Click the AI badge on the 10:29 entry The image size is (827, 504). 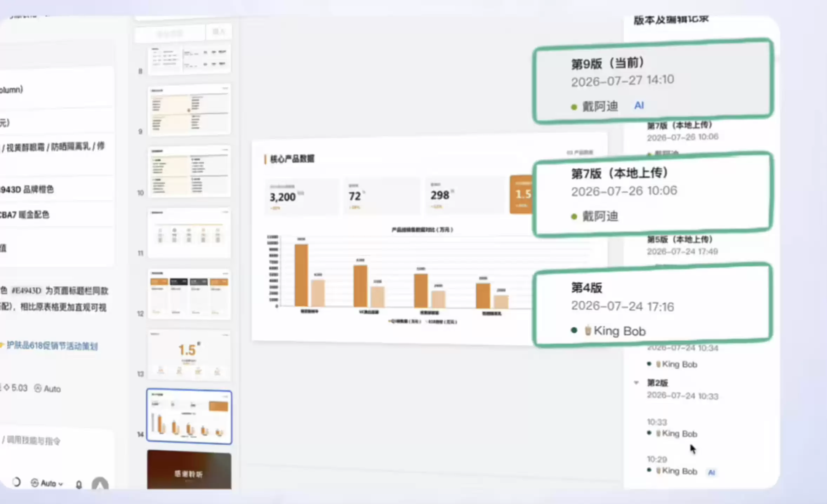[x=712, y=472]
